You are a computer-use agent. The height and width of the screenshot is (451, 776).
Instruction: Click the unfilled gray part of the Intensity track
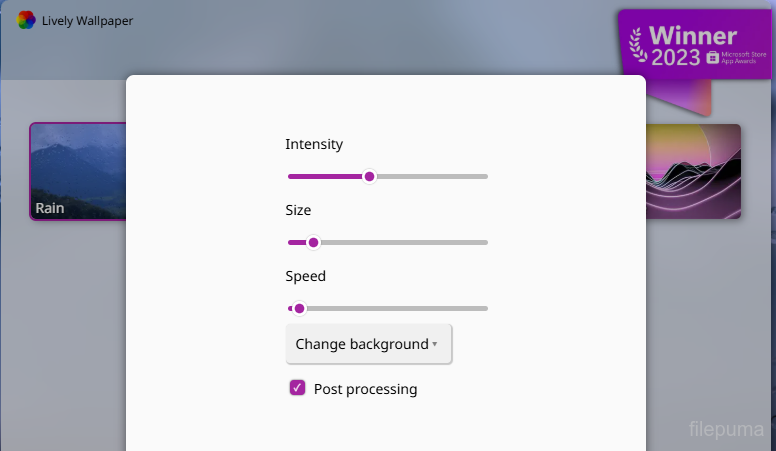coord(432,176)
